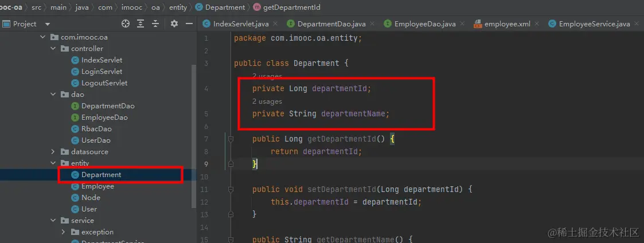Click the Select Opened File locate icon

[126, 24]
